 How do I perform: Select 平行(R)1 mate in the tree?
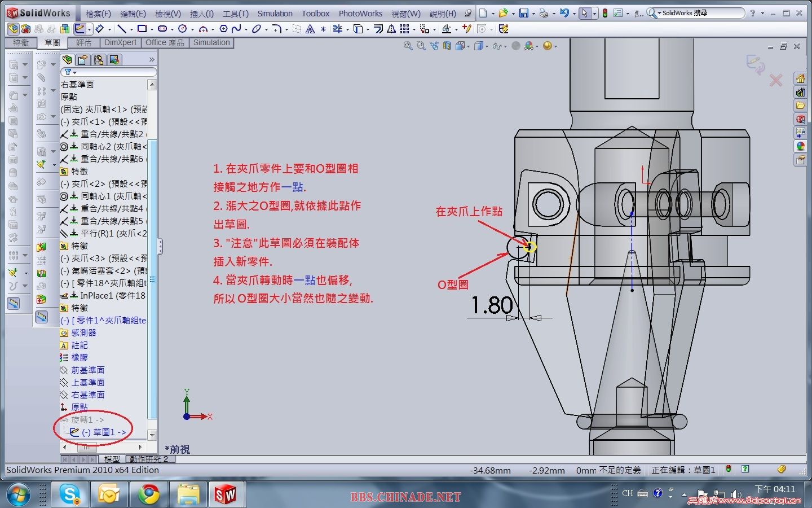point(103,233)
